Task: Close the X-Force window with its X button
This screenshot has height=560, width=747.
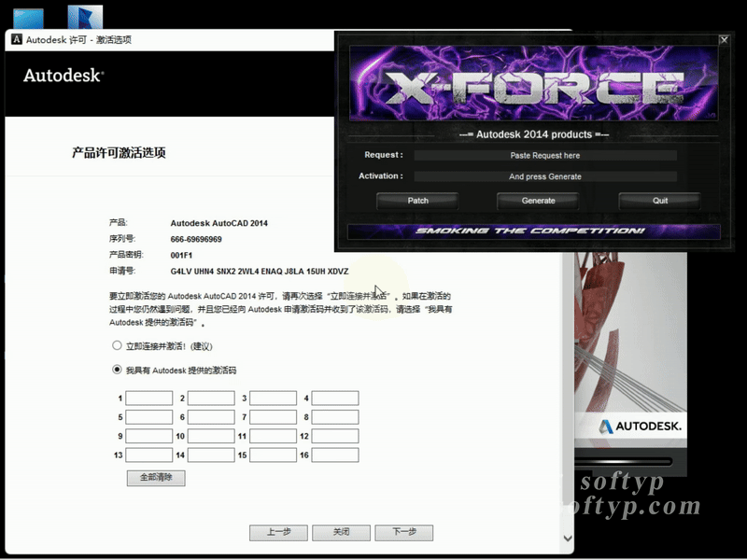Action: [x=724, y=40]
